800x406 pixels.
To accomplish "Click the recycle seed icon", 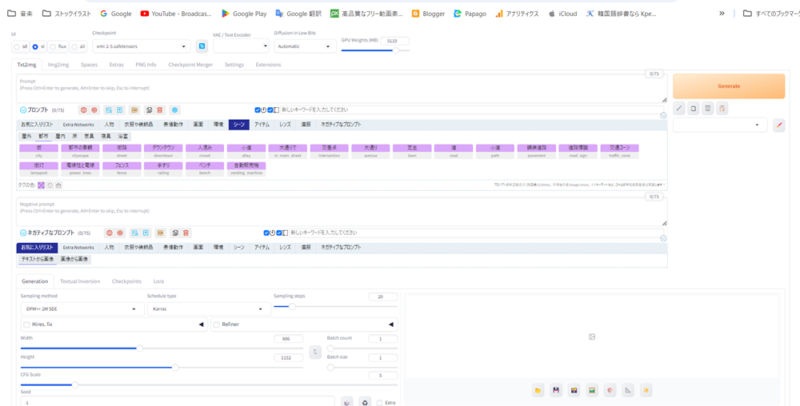I will pos(365,402).
